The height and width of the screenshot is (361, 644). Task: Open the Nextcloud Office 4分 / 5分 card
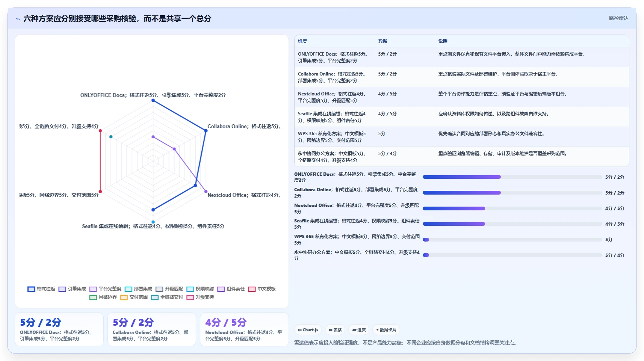(x=244, y=329)
